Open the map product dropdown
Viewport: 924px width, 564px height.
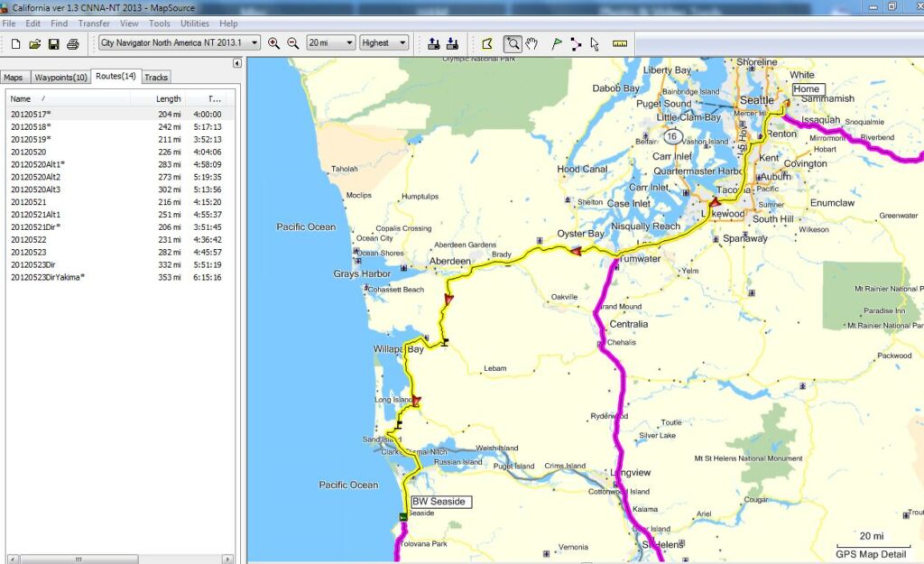coord(254,43)
